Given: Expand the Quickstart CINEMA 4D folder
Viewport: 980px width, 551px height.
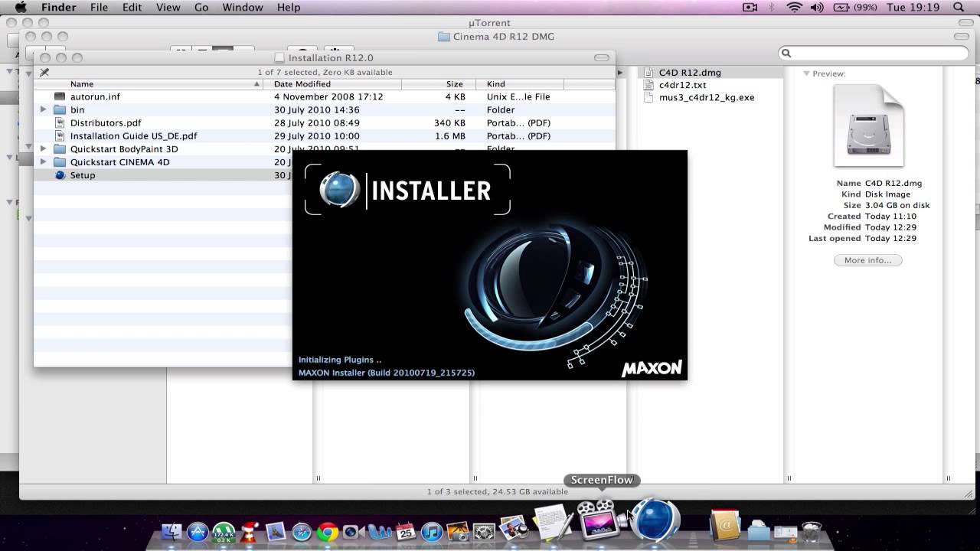Looking at the screenshot, I should pyautogui.click(x=44, y=161).
